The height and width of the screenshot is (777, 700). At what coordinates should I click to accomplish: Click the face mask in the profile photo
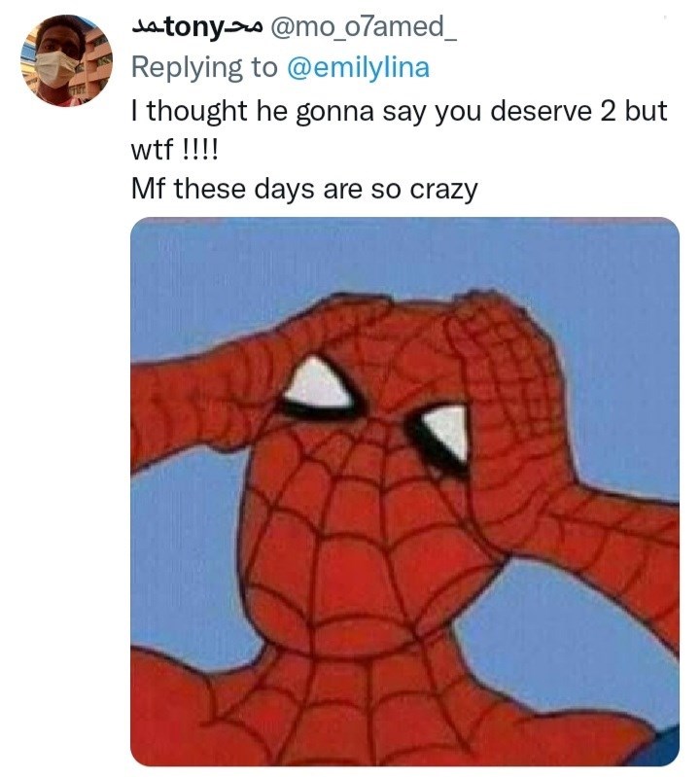click(x=60, y=71)
